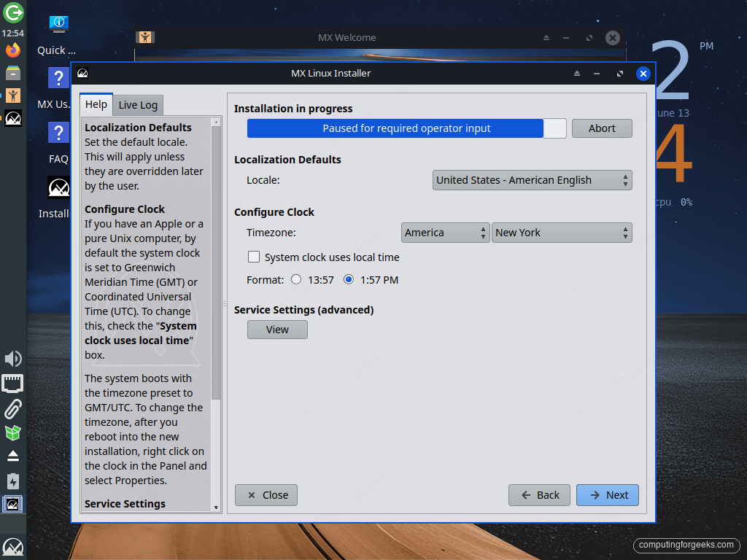Roll up the MX Linux Installer window
Image resolution: width=747 pixels, height=560 pixels.
pyautogui.click(x=577, y=74)
